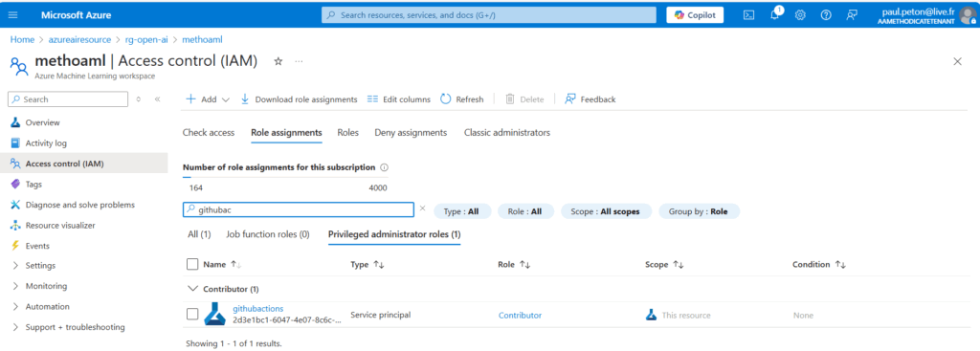Open the Group by : Role filter

[699, 211]
